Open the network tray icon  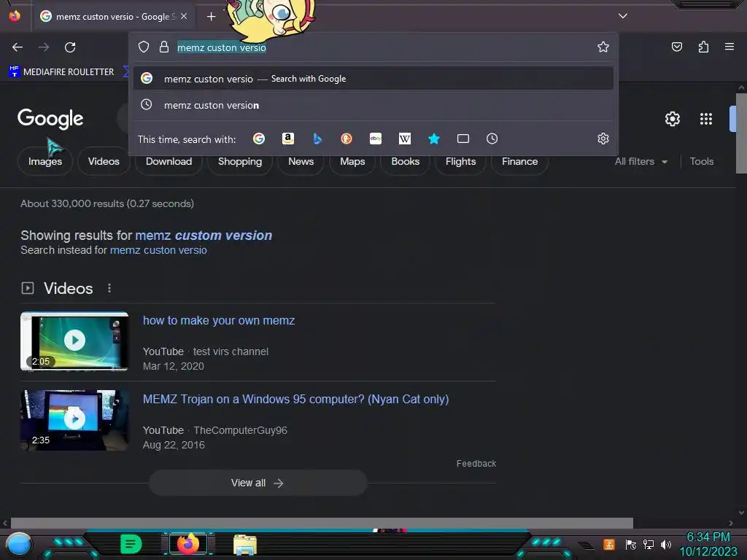(648, 544)
